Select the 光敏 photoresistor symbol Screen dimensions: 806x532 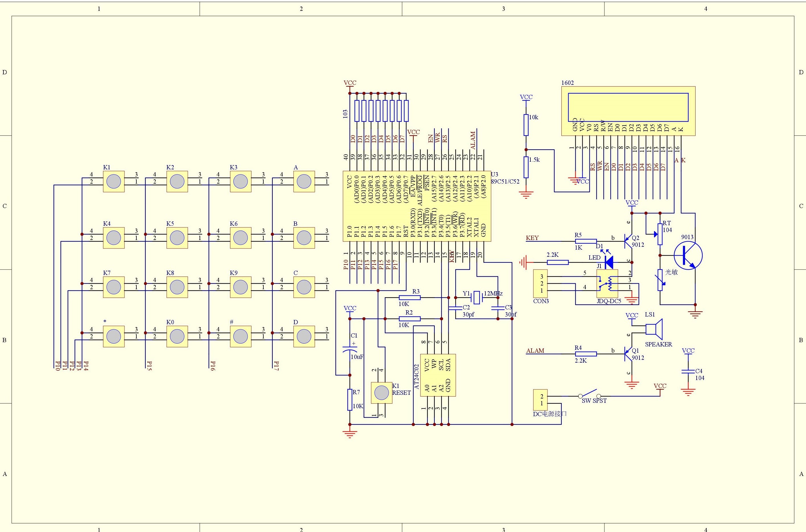point(660,280)
